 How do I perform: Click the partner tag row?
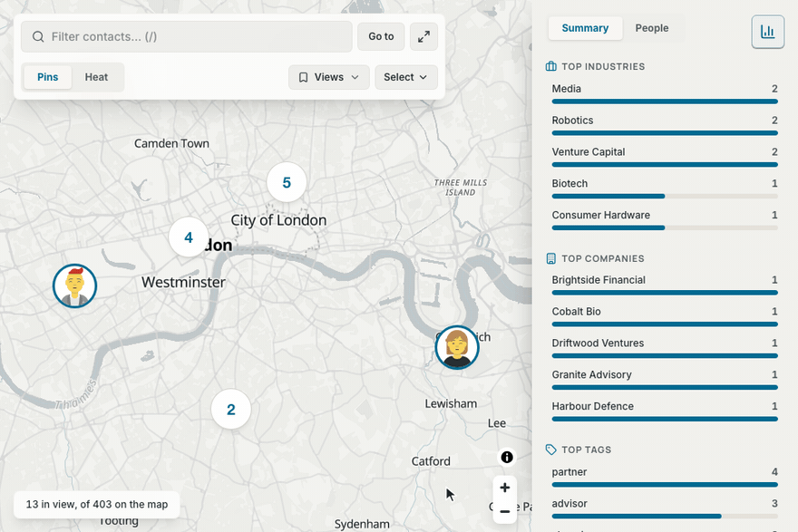click(x=665, y=477)
